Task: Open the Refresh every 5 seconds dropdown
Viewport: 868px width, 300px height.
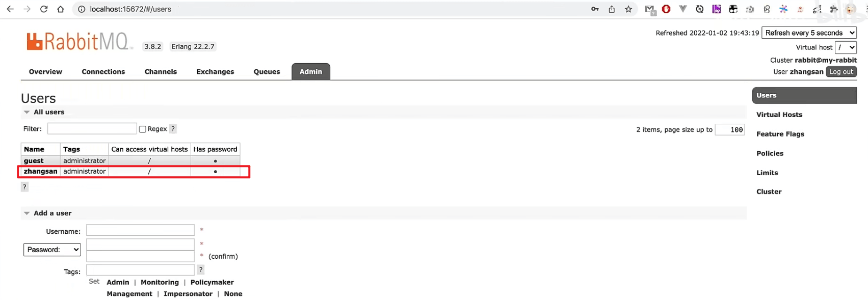Action: coord(809,33)
